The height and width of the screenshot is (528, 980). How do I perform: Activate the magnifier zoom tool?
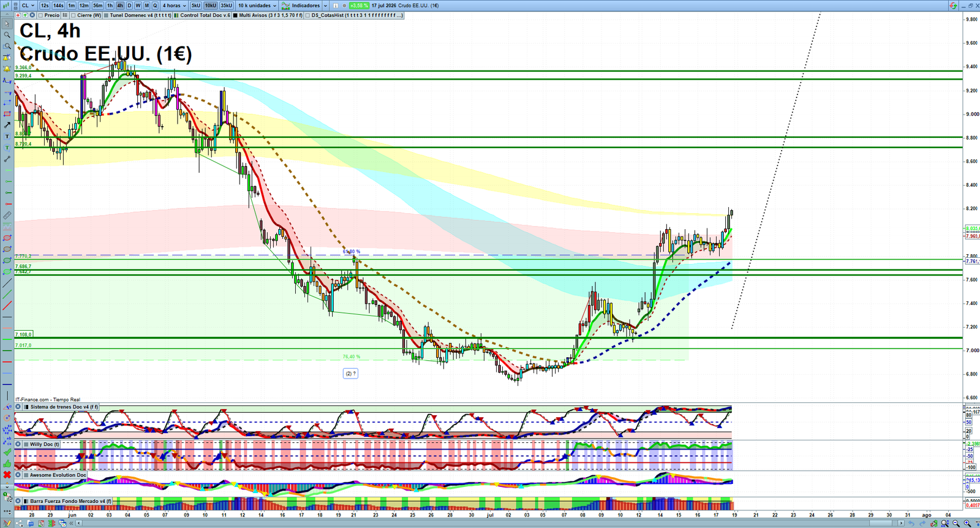point(7,34)
